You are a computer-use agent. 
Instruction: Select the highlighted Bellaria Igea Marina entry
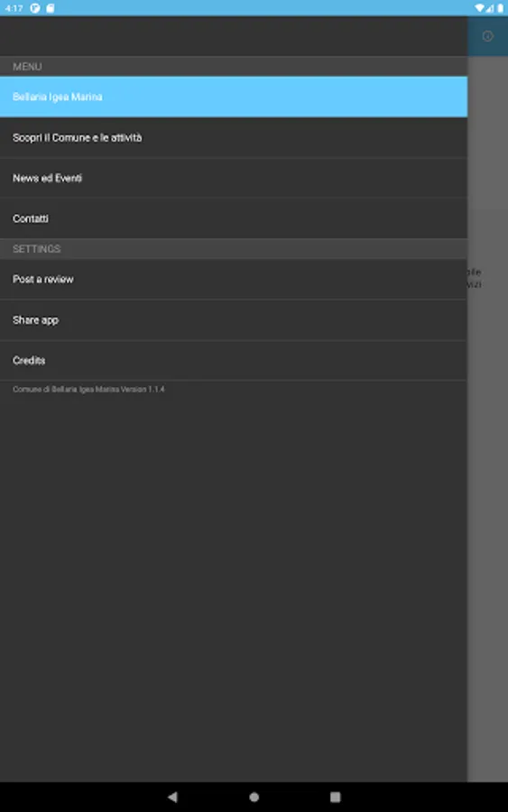pos(234,97)
